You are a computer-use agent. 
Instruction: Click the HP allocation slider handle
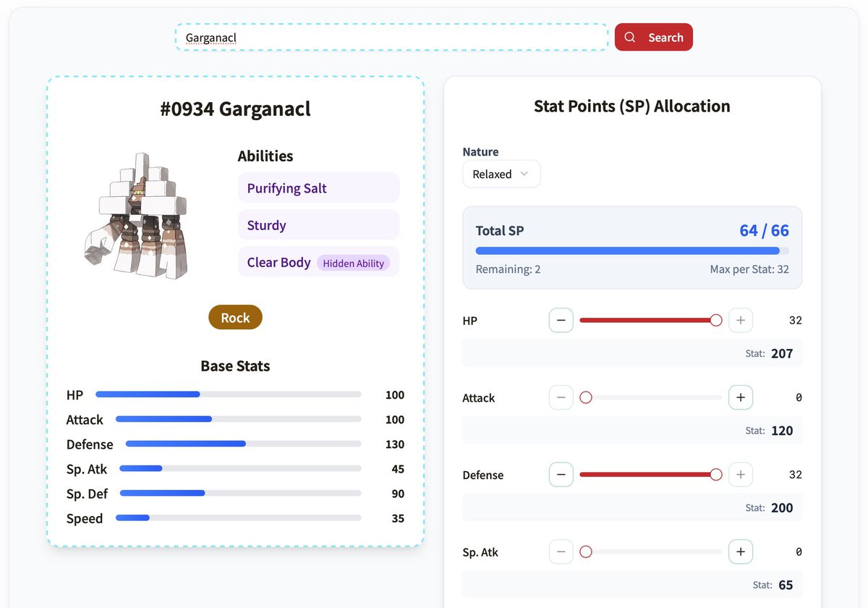click(x=716, y=320)
